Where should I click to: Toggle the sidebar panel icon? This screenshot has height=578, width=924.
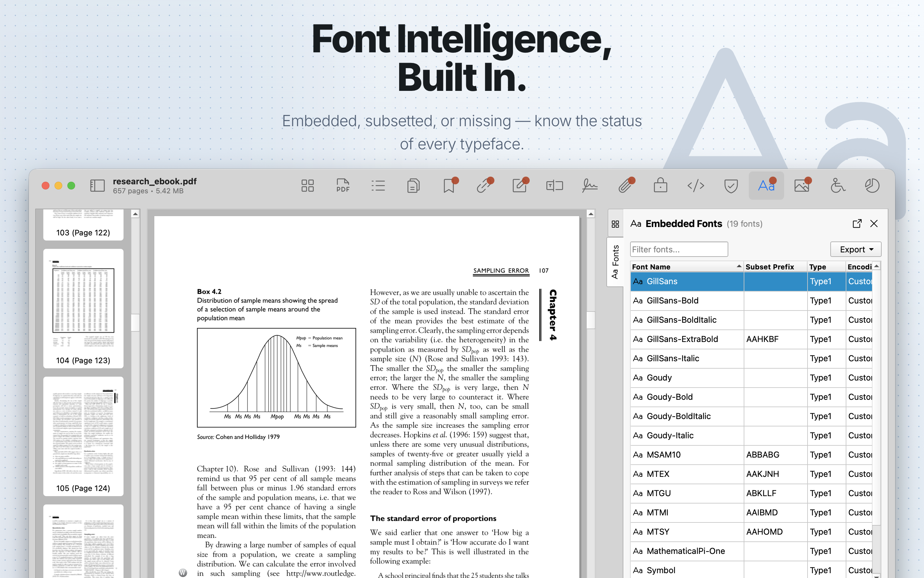pos(97,186)
